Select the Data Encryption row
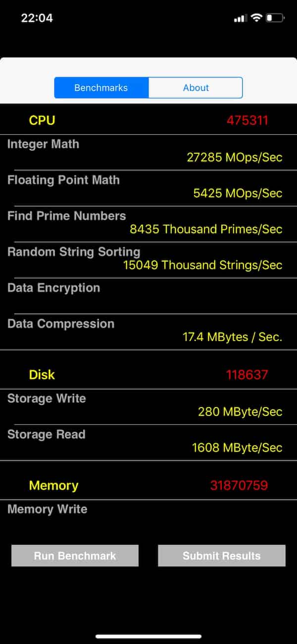This screenshot has height=644, width=297. tap(148, 295)
